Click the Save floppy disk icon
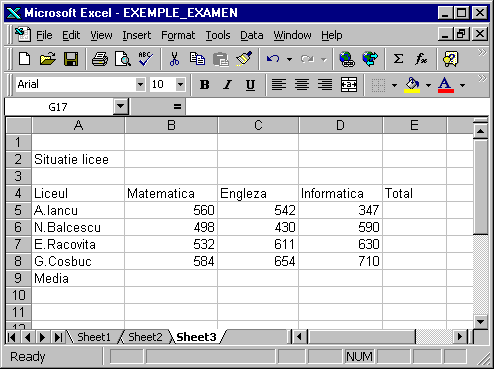Viewport: 494px width, 369px height. pyautogui.click(x=71, y=59)
